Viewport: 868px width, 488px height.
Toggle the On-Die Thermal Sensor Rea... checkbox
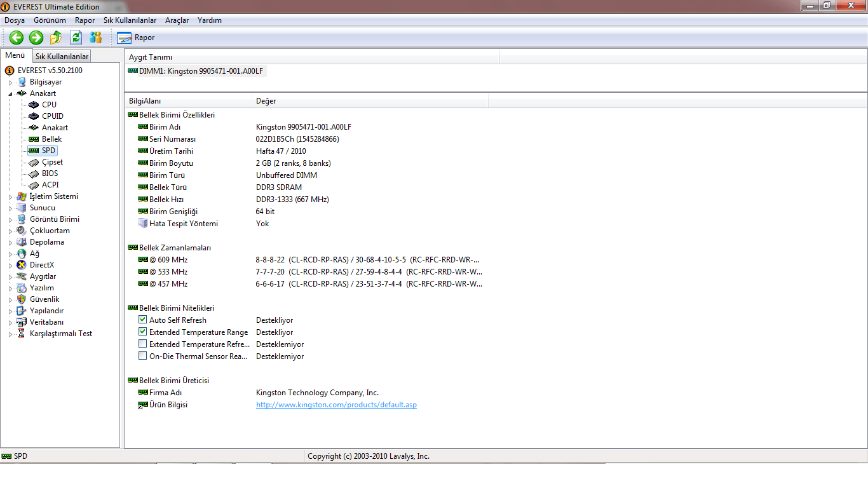(x=142, y=356)
